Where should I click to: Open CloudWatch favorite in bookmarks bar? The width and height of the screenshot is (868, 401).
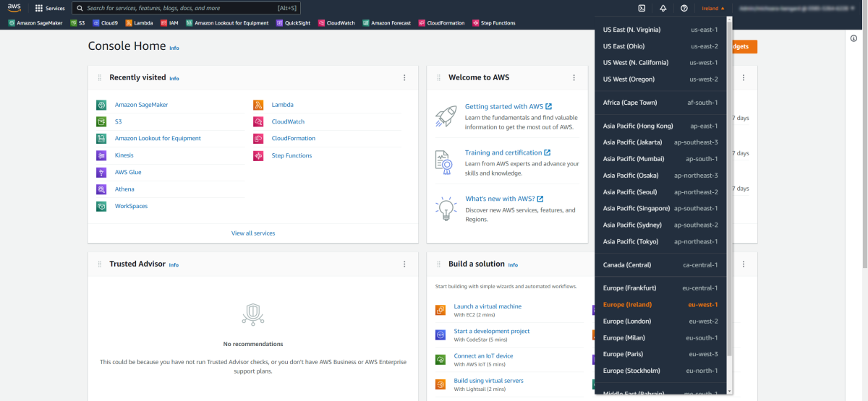click(337, 23)
